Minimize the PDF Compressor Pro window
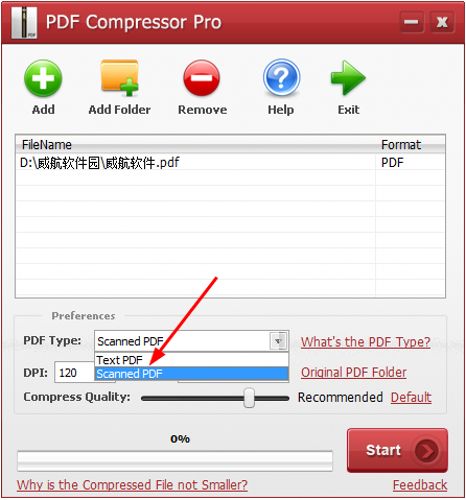The image size is (466, 500). pyautogui.click(x=411, y=22)
